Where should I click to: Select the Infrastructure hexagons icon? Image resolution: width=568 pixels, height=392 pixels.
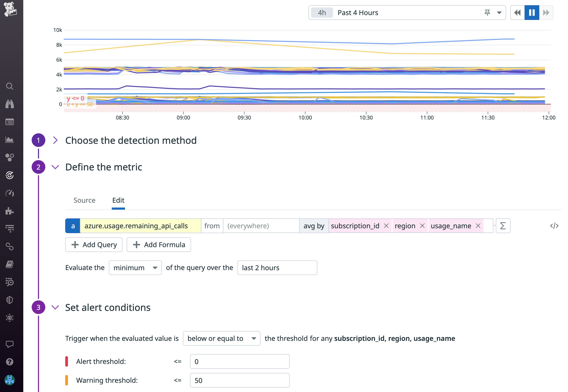tap(10, 157)
